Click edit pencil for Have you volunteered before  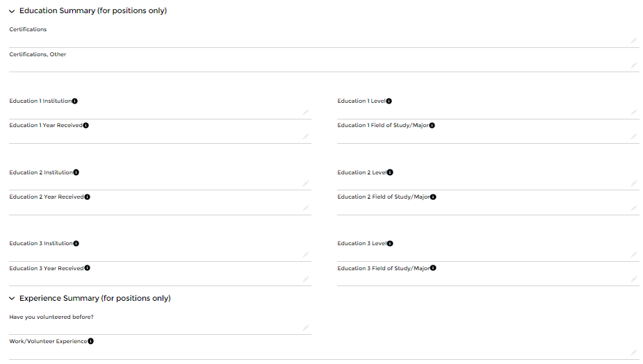306,328
